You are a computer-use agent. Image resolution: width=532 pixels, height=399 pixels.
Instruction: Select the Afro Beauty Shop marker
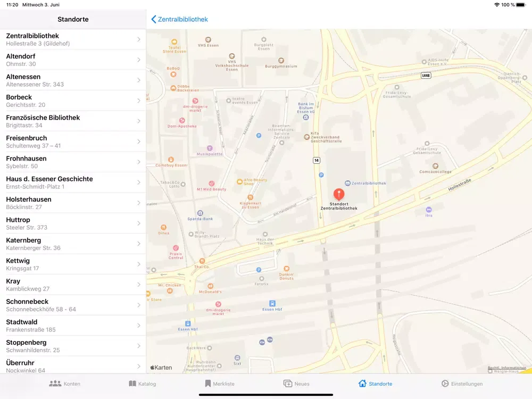coord(239,182)
